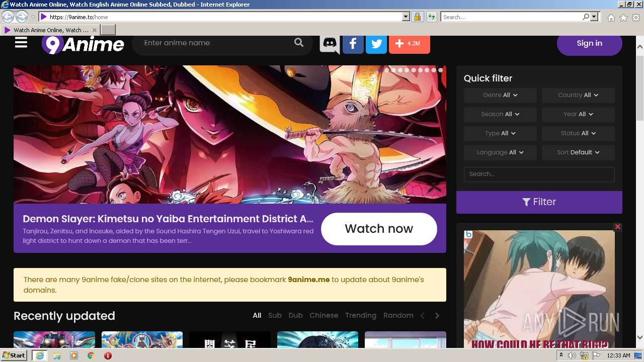
Task: Close the advertisement with red X
Action: pos(618,227)
